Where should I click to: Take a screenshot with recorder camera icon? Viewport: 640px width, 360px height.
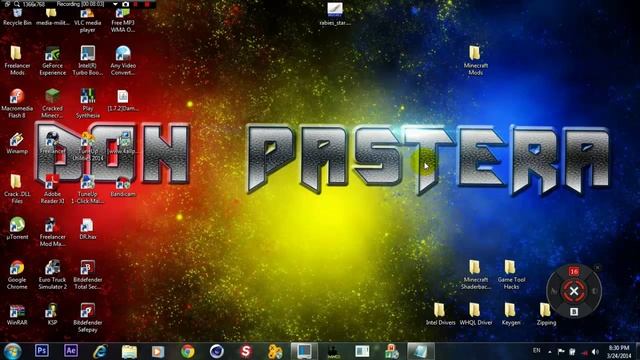126,4
